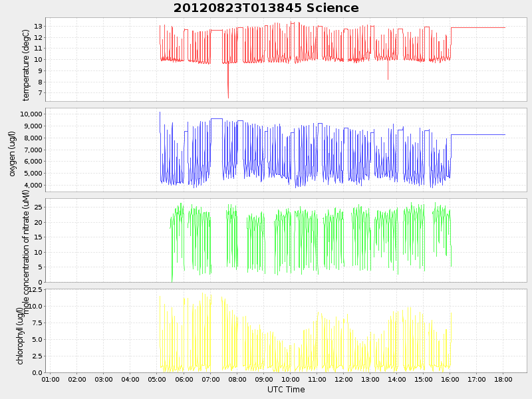Click the 7 tick on temperature axis
Viewport: 532px width, 399px height.
[x=40, y=93]
